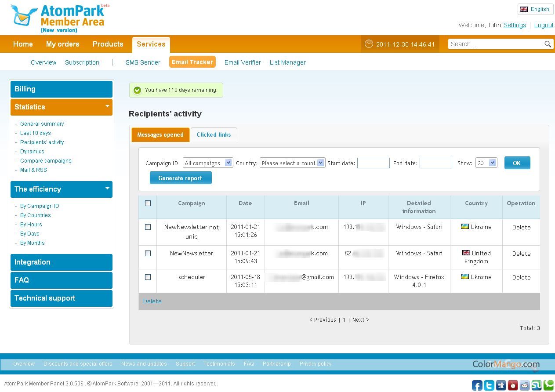Switch to the Clicked links tab
The image size is (555, 392).
pyautogui.click(x=214, y=134)
